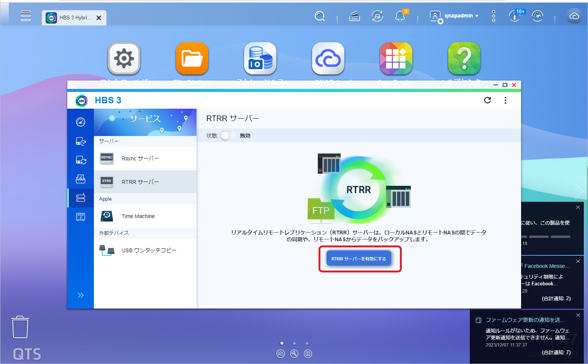Screen dimensions: 588x364
Task: Close the HBS 3 window
Action: pyautogui.click(x=514, y=85)
